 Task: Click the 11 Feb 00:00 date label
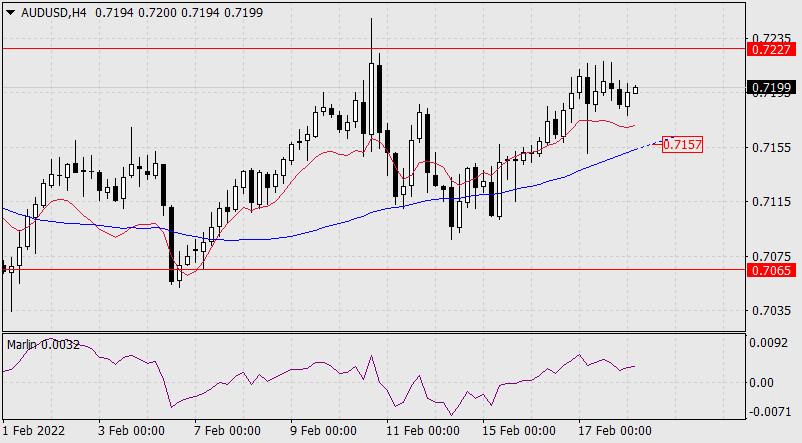422,431
